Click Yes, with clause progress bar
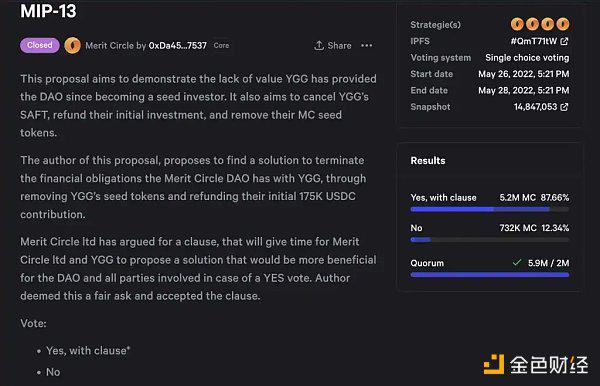600x386 pixels. (x=490, y=209)
